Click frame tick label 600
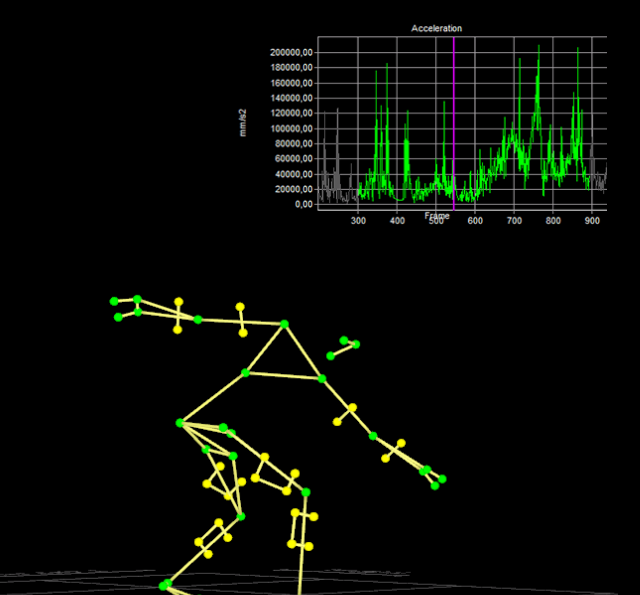Screen dimensions: 640x595 pos(475,221)
